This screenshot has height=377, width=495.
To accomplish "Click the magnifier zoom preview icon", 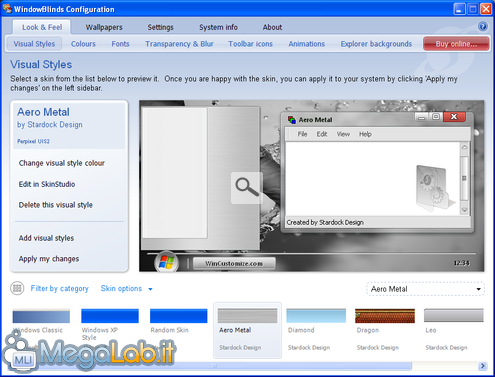I will [247, 188].
